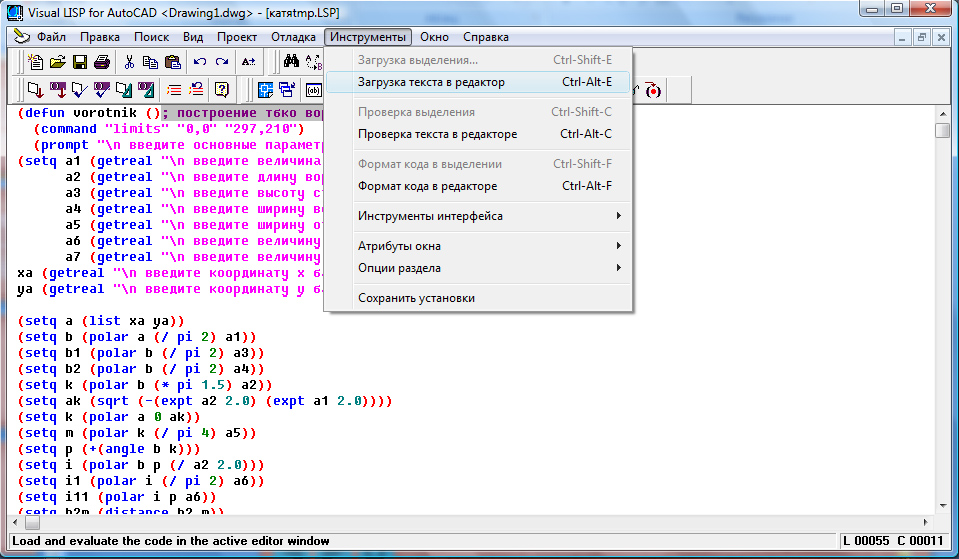Image resolution: width=959 pixels, height=559 pixels.
Task: Click the horizontal scrollbar right arrow
Action: pos(925,522)
